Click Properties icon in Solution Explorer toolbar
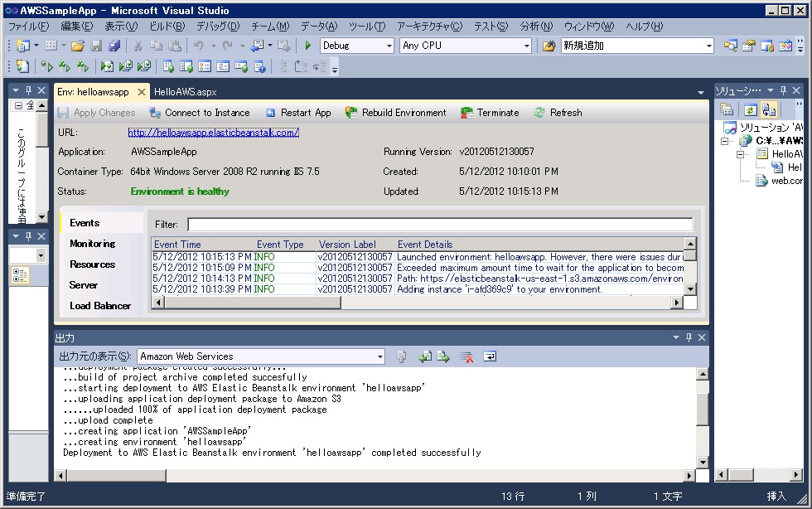 (x=727, y=110)
